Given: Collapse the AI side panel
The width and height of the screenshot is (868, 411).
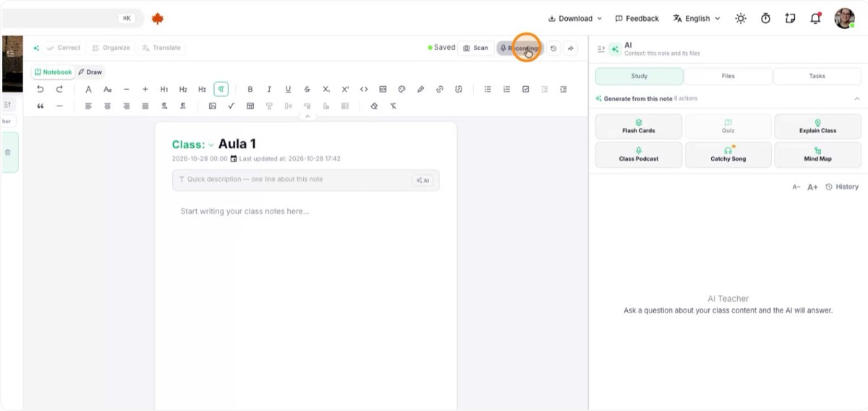Looking at the screenshot, I should pyautogui.click(x=601, y=48).
